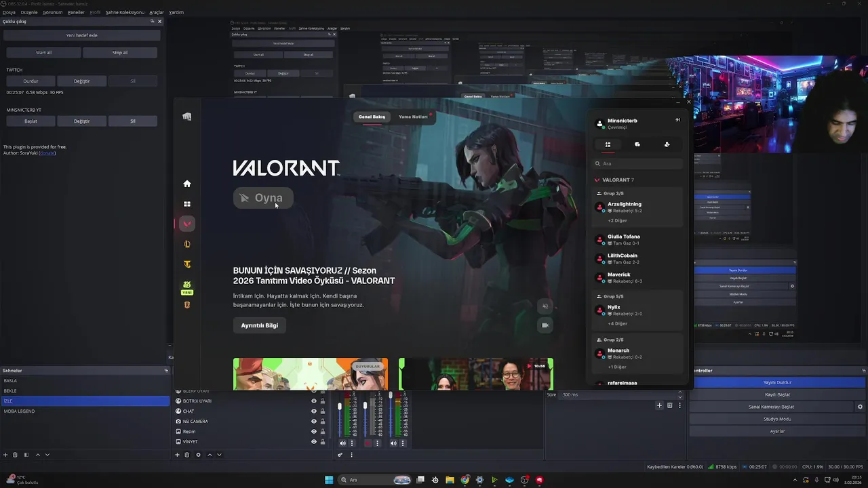Remove selected scene with the trash icon
868x488 pixels.
pyautogui.click(x=15, y=455)
